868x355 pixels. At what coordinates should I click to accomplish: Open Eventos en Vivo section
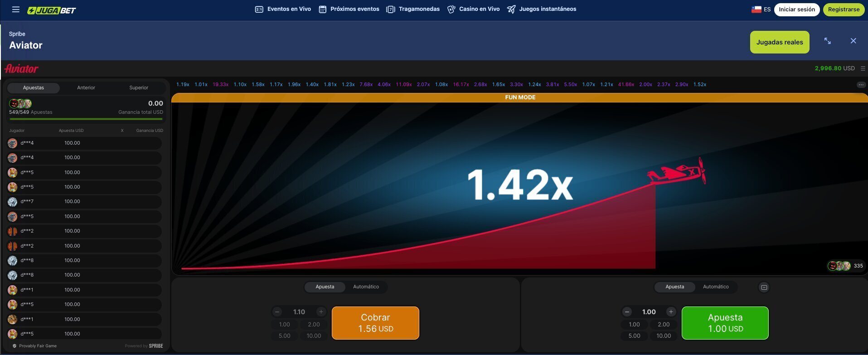[283, 9]
